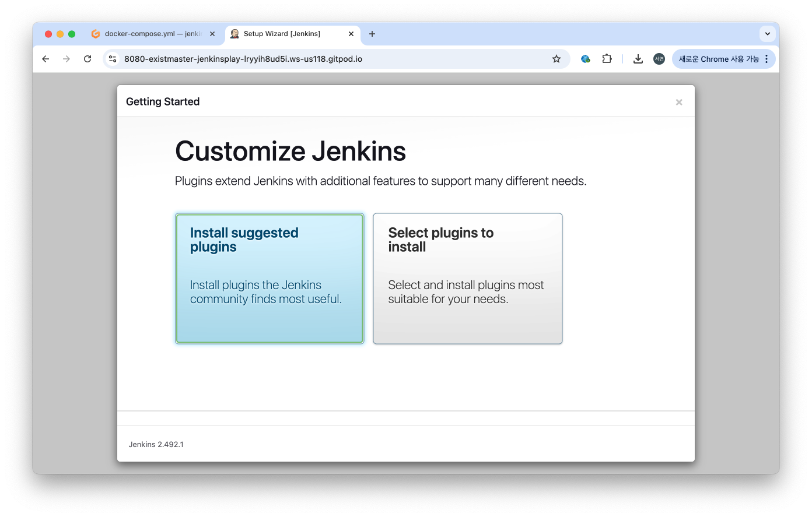View site information icon
Image resolution: width=812 pixels, height=517 pixels.
[x=113, y=59]
